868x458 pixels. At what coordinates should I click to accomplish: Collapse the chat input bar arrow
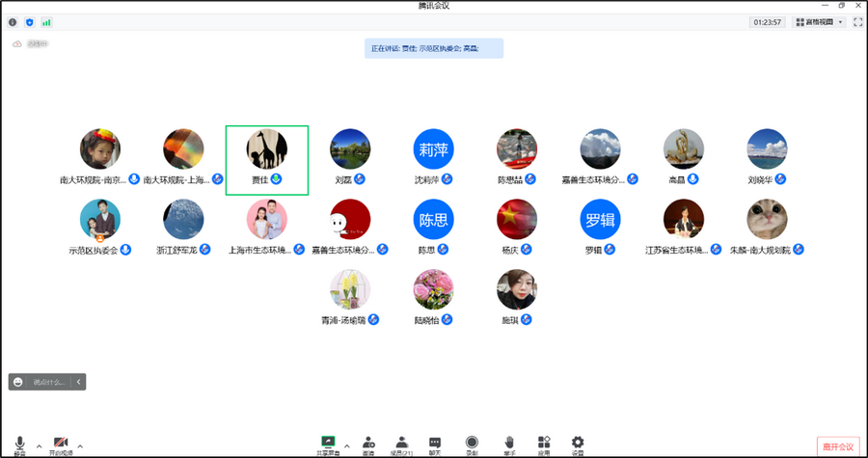click(x=79, y=382)
